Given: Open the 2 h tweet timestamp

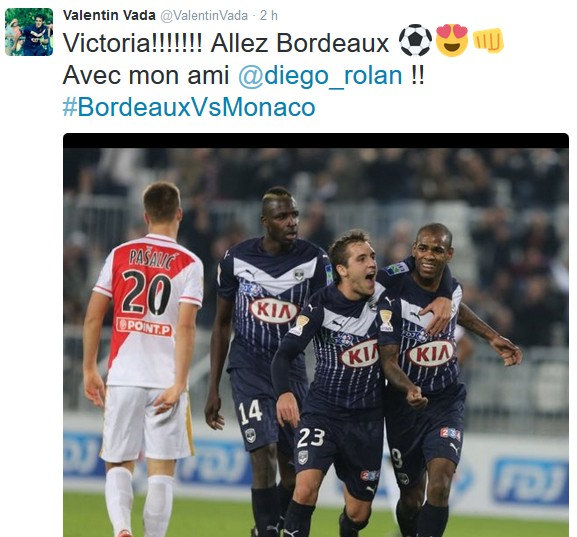Looking at the screenshot, I should tap(269, 15).
